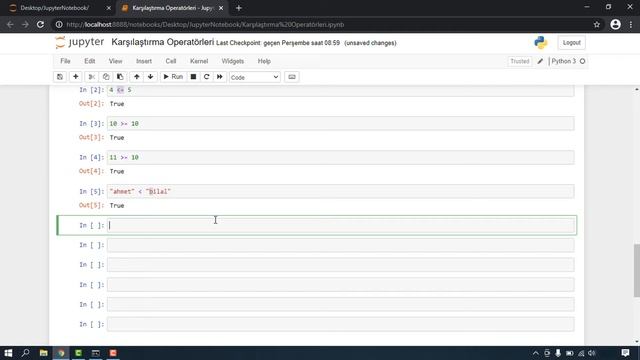Open the Edit menu

coord(90,61)
